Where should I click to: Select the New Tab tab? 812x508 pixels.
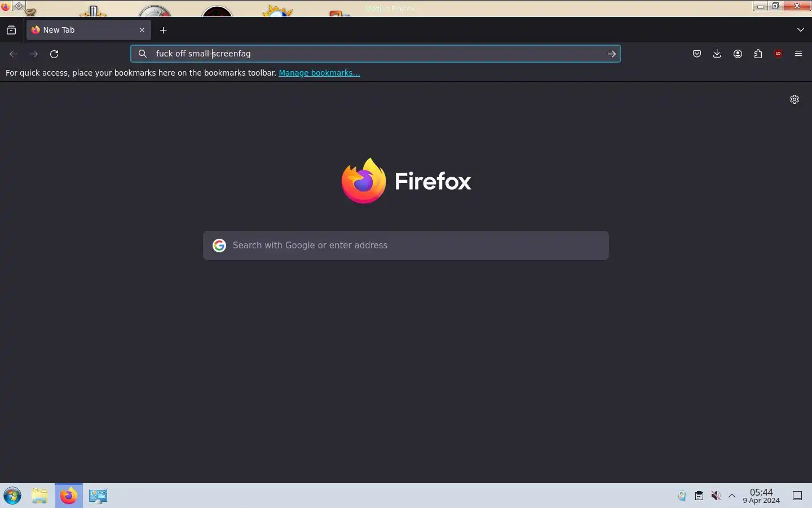[89, 30]
